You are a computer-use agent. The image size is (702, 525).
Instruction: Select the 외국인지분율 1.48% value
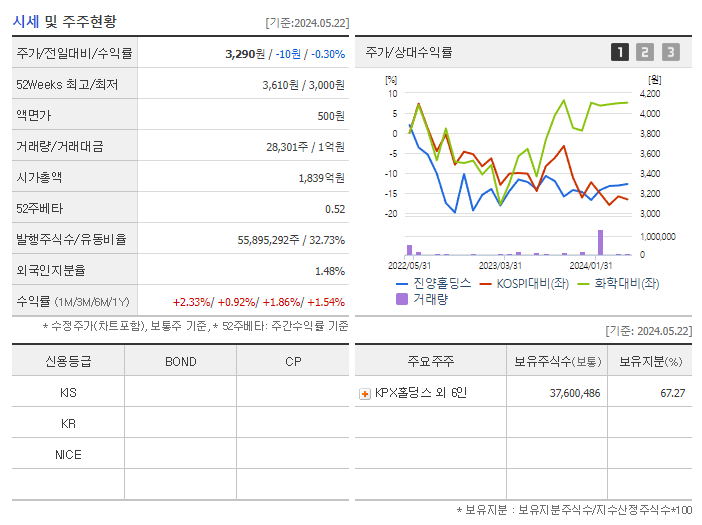coord(330,271)
